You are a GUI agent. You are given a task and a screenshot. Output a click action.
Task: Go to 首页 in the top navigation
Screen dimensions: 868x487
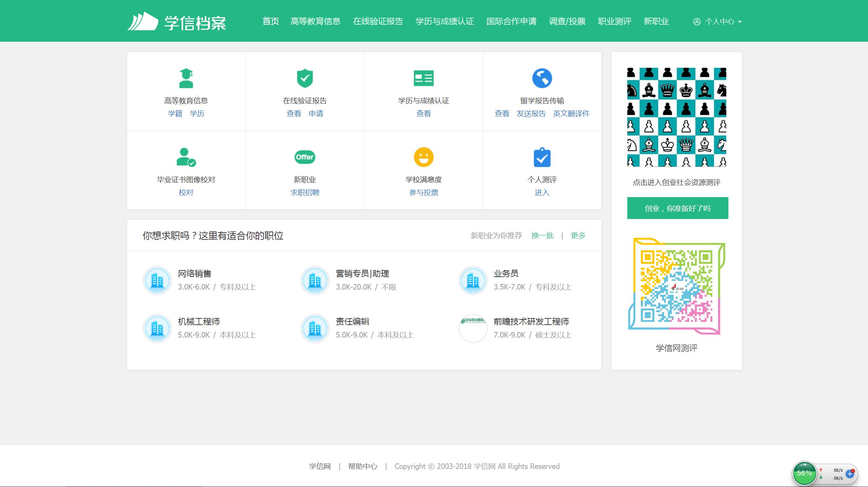pos(271,22)
